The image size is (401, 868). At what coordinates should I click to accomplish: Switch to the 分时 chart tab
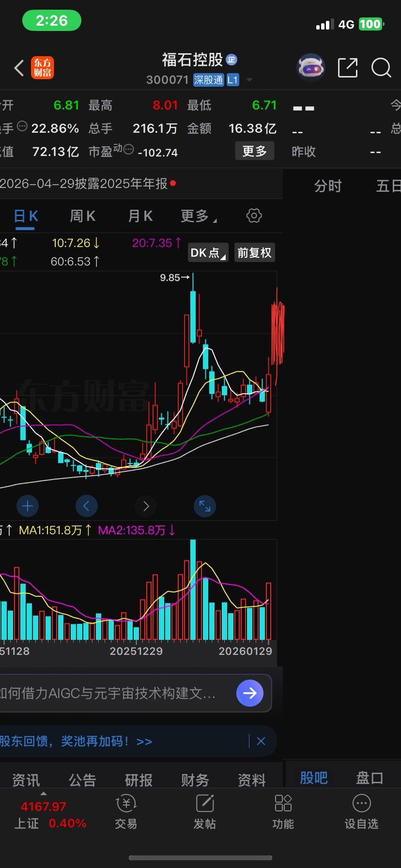point(328,186)
